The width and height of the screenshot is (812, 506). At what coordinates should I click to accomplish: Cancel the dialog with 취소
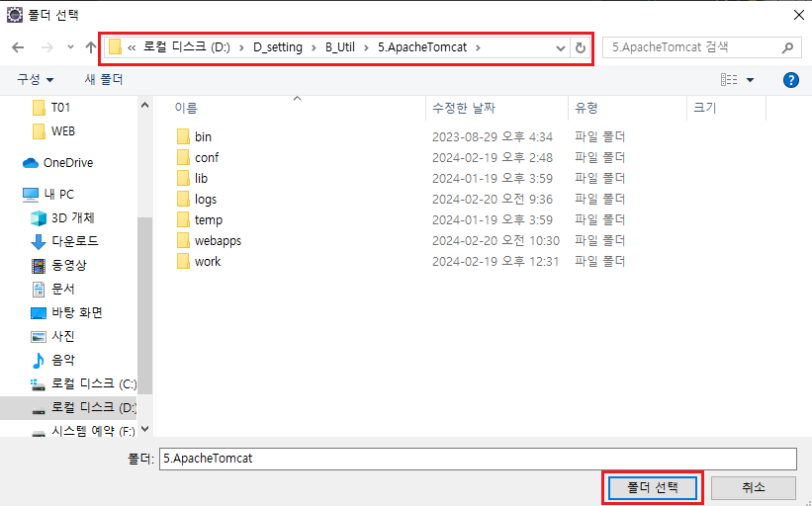click(753, 487)
